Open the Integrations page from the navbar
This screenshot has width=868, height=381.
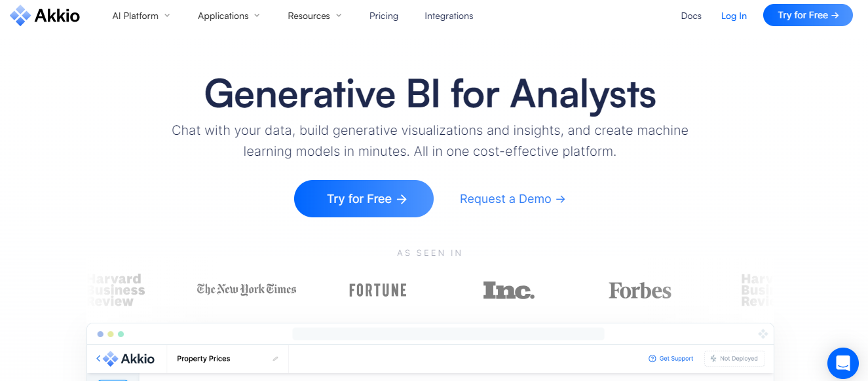(x=449, y=15)
